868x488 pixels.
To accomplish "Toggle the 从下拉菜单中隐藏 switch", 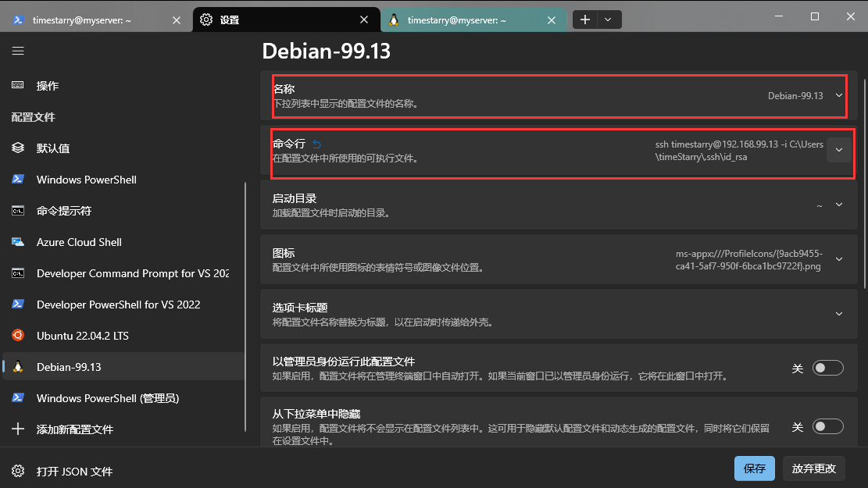I will coord(827,426).
